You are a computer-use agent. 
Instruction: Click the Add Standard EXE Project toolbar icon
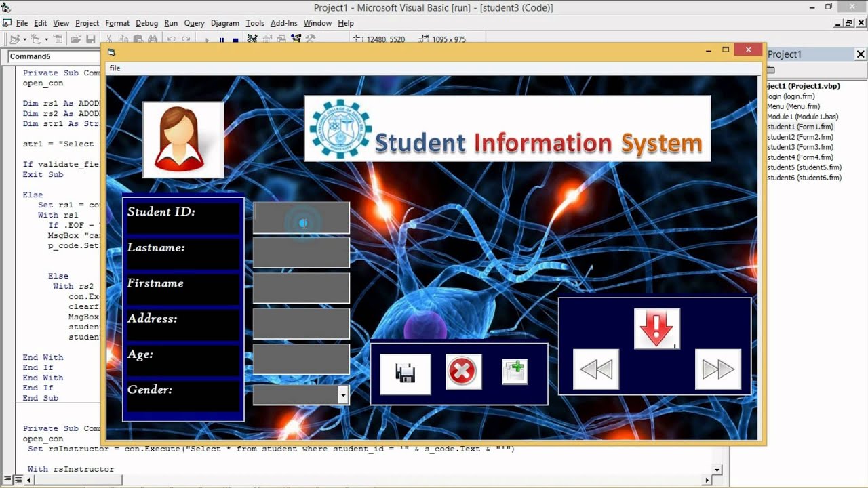(x=14, y=39)
